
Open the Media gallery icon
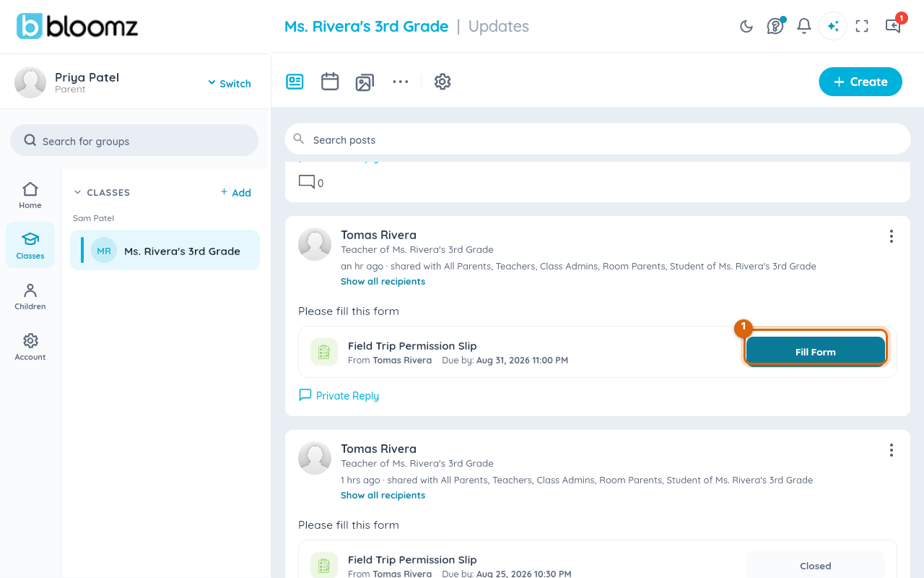click(365, 82)
